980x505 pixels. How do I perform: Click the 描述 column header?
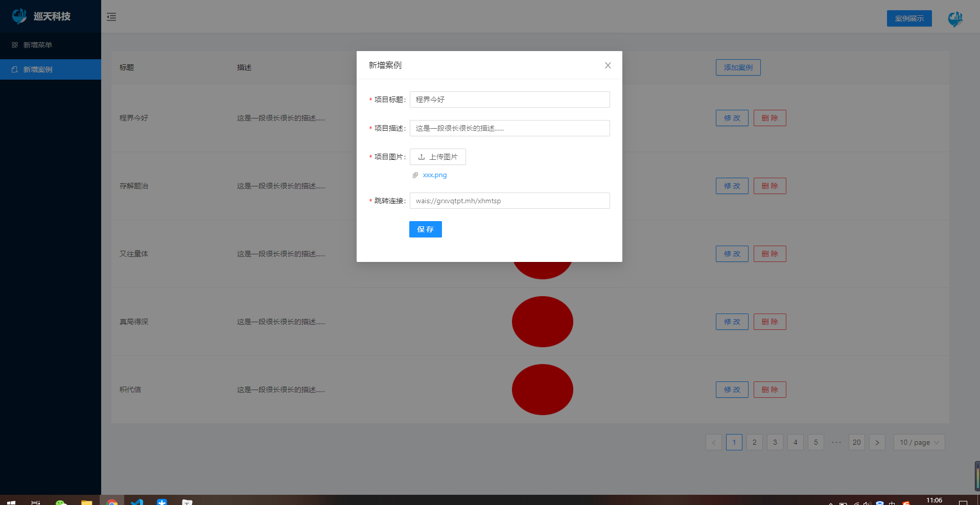pyautogui.click(x=244, y=67)
